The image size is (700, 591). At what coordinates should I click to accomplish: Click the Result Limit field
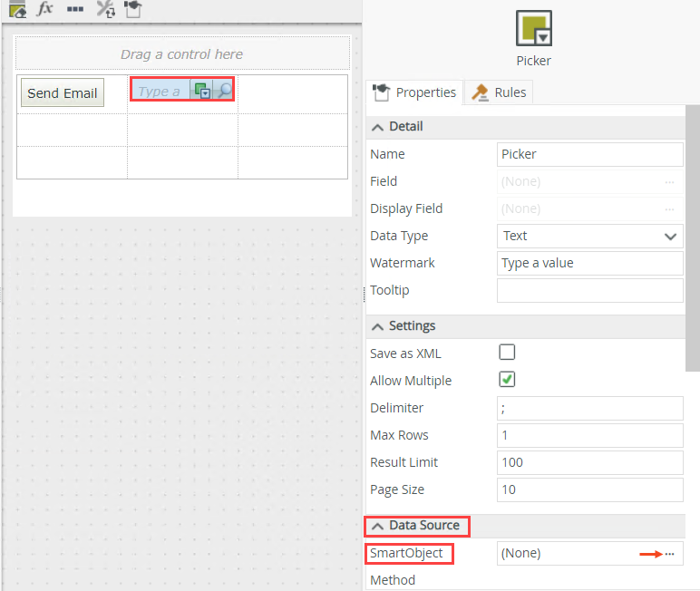[589, 462]
